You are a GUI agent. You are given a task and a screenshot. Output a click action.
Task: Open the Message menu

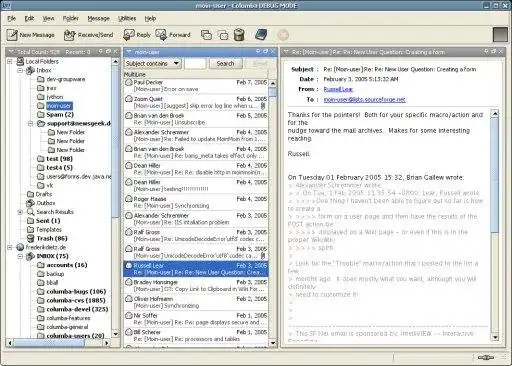(99, 18)
